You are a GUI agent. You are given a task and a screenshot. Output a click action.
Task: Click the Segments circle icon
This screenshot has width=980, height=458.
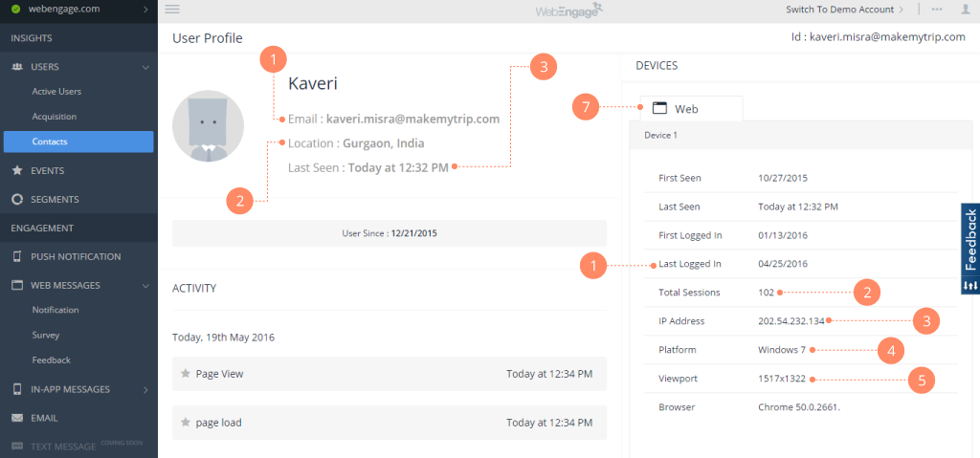pyautogui.click(x=17, y=199)
